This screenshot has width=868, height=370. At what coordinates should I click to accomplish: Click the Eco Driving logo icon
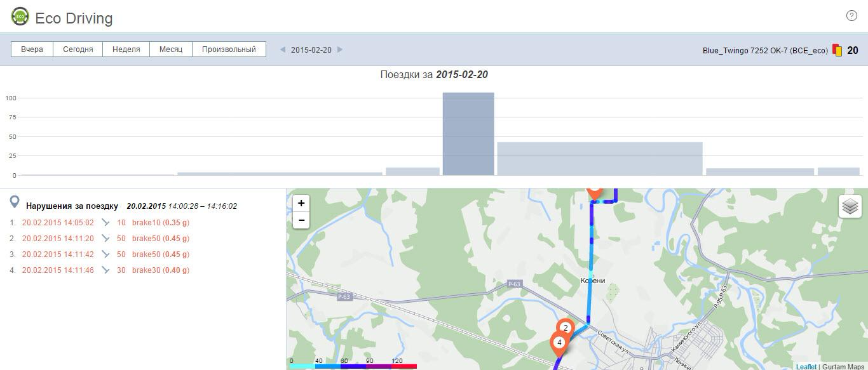20,17
